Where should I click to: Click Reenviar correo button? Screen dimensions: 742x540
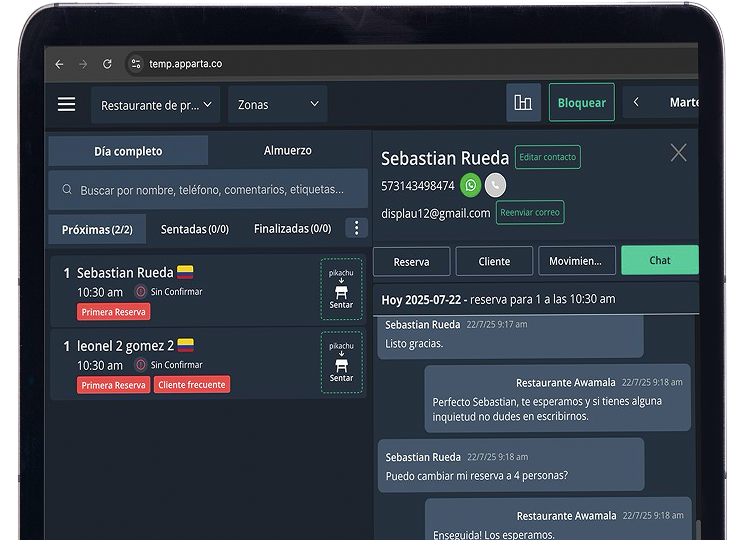point(530,212)
